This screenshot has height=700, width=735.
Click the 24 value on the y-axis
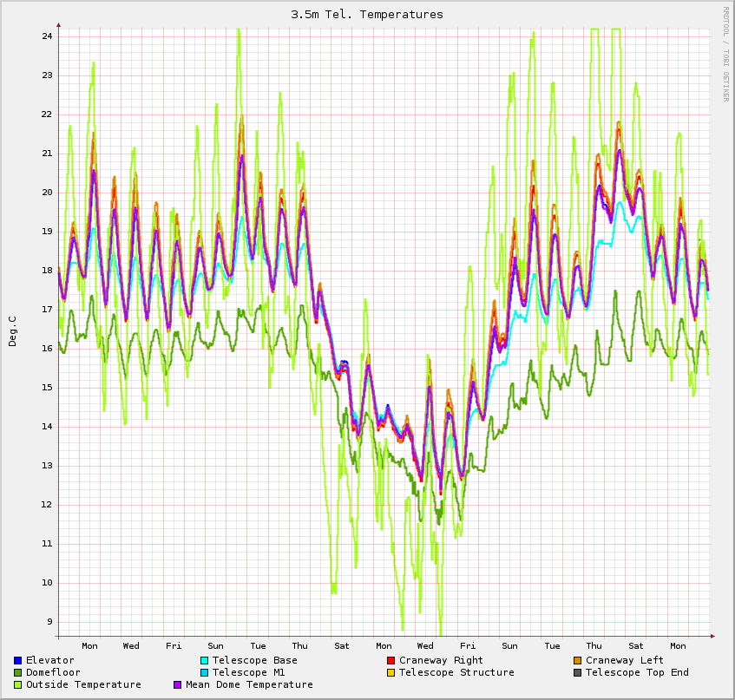(46, 36)
